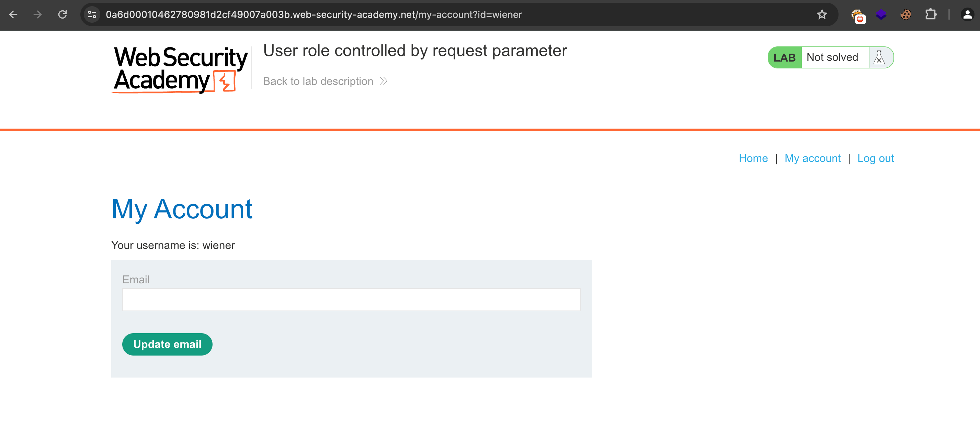
Task: Click the double chevron beside lab description
Action: 384,81
